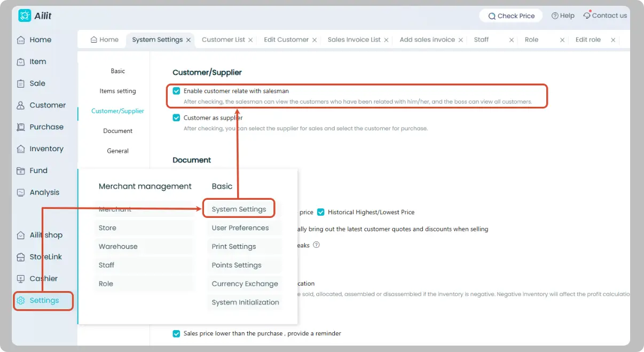
Task: Switch to the Staff tab
Action: pos(481,40)
